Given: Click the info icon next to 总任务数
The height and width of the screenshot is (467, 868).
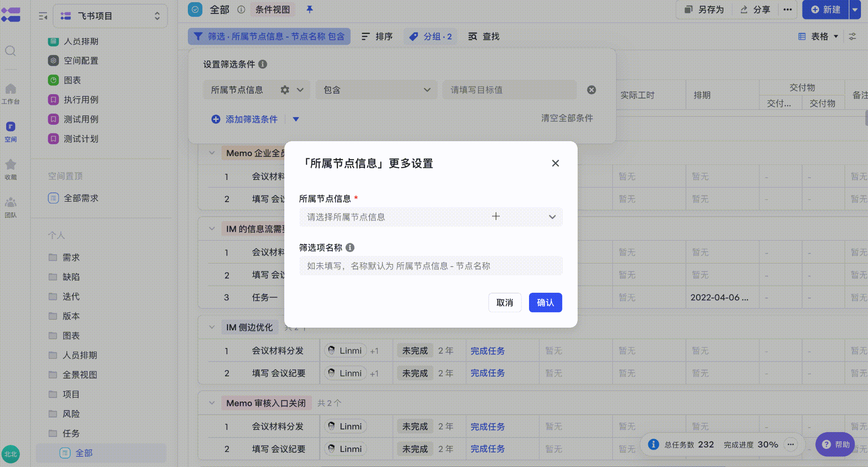Looking at the screenshot, I should click(654, 444).
